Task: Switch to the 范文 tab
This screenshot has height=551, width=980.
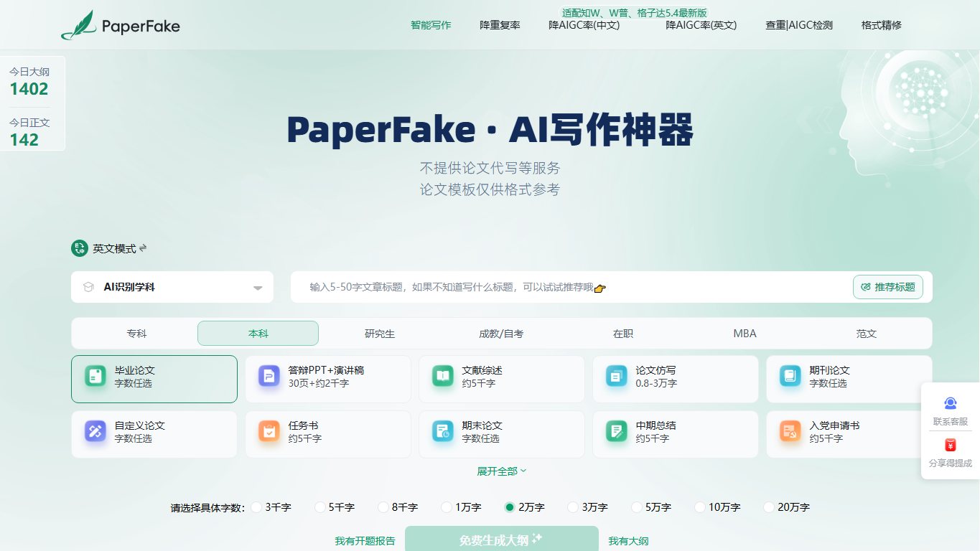Action: (x=867, y=334)
